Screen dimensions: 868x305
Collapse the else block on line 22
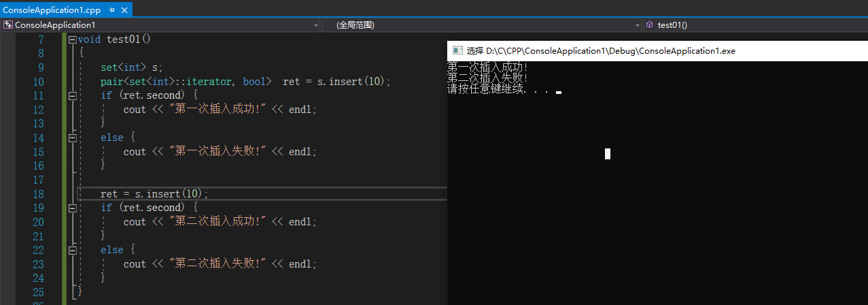click(73, 250)
